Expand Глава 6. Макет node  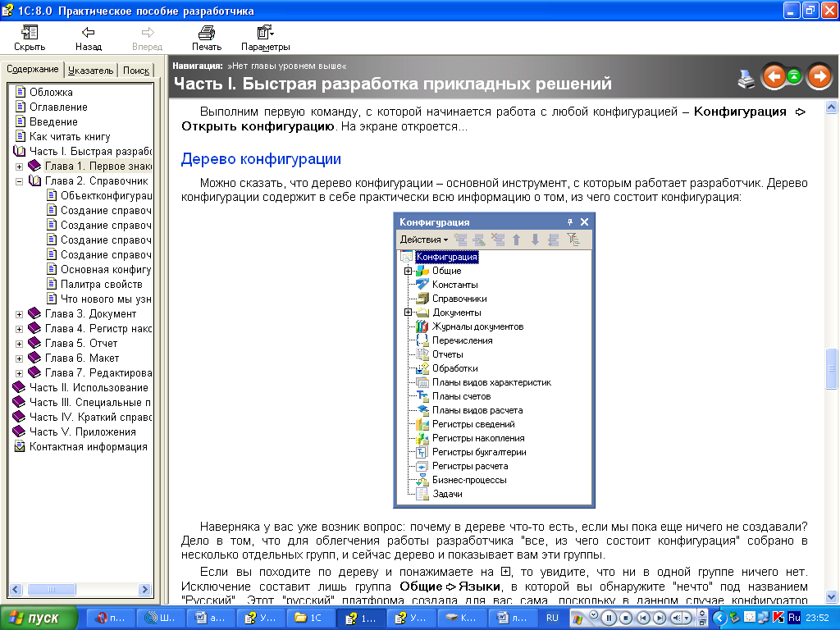pyautogui.click(x=20, y=358)
